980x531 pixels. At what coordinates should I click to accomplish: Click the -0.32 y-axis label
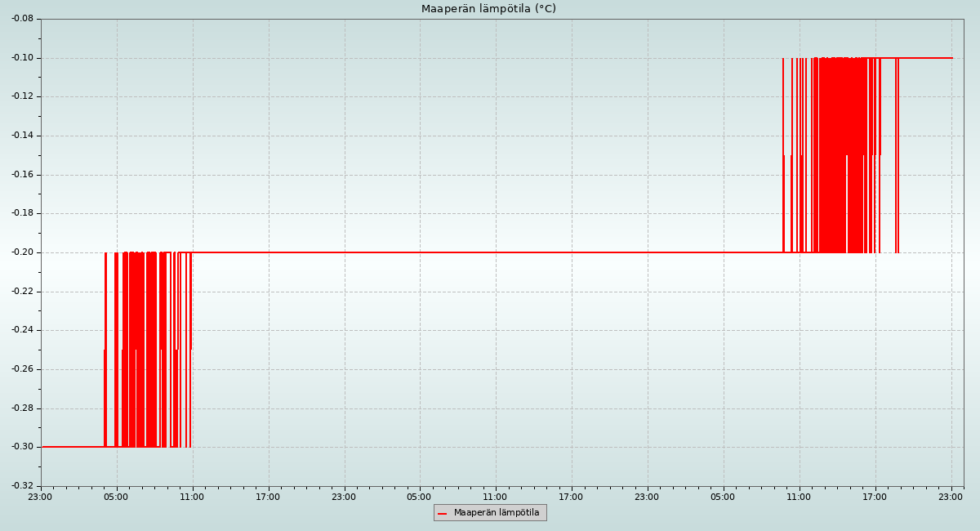22,486
